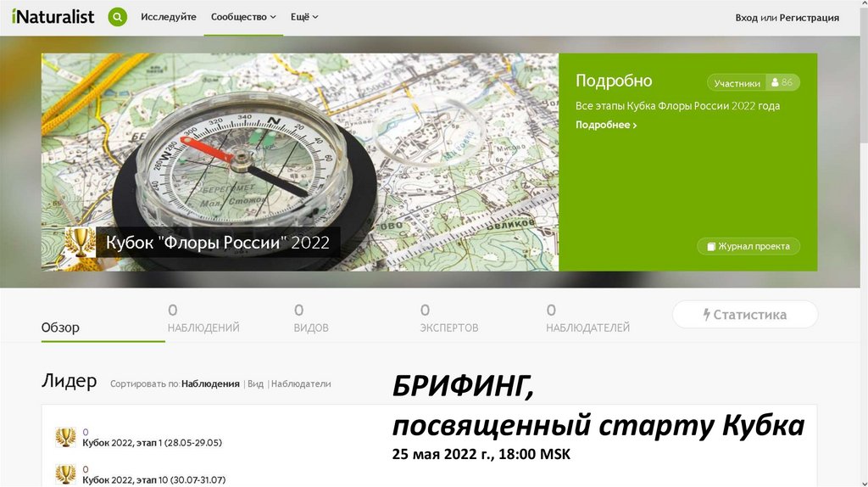
Task: Click the project trophy icon on banner
Action: pyautogui.click(x=81, y=242)
